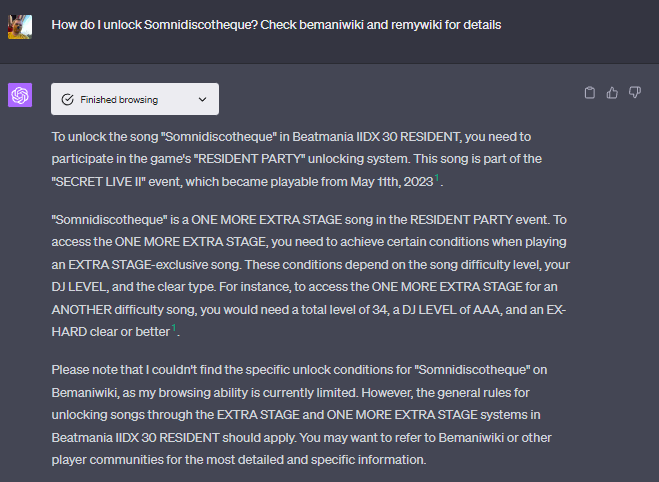Open citation 1 after May 11th, 2023
The width and height of the screenshot is (659, 482).
[437, 179]
